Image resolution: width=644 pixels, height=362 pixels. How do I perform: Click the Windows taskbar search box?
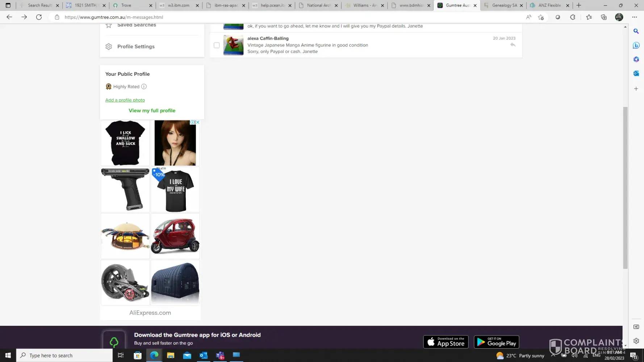(x=64, y=355)
